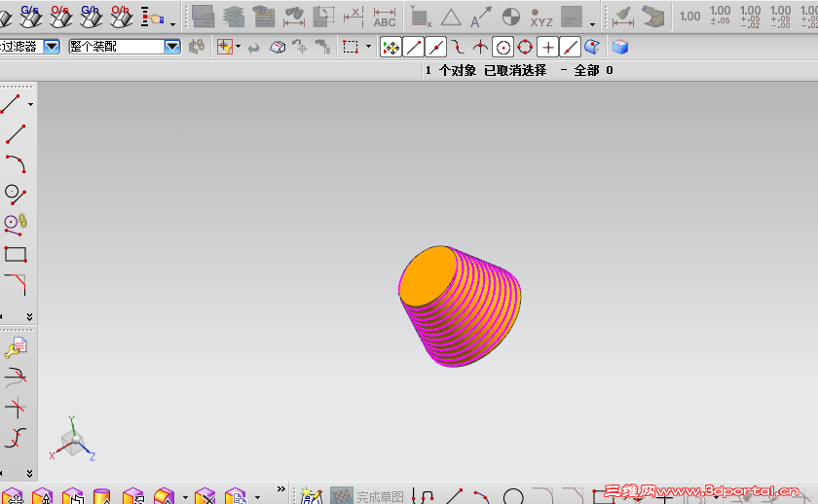Click the red O/h weld symbol icon
The image size is (818, 504).
tap(121, 17)
